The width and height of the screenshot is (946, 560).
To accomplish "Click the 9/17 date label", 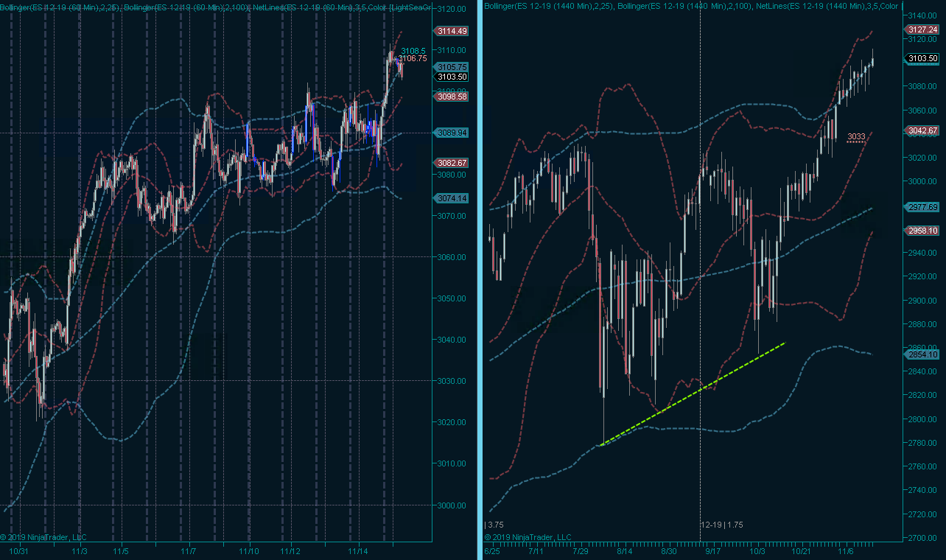I will tap(713, 551).
